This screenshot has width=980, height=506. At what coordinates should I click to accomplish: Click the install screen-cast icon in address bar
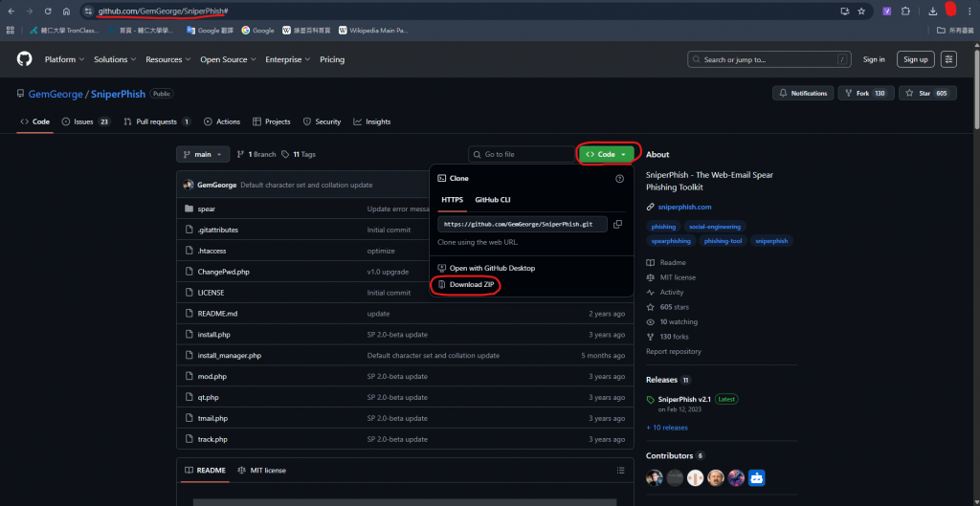coord(845,11)
